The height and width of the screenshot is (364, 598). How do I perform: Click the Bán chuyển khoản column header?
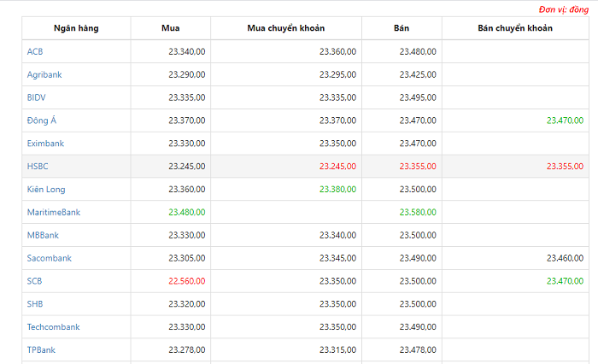click(515, 28)
